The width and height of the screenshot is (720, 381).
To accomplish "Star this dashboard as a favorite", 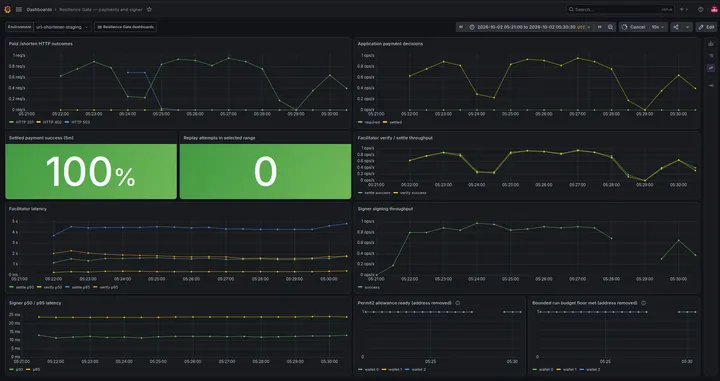I will coord(149,9).
